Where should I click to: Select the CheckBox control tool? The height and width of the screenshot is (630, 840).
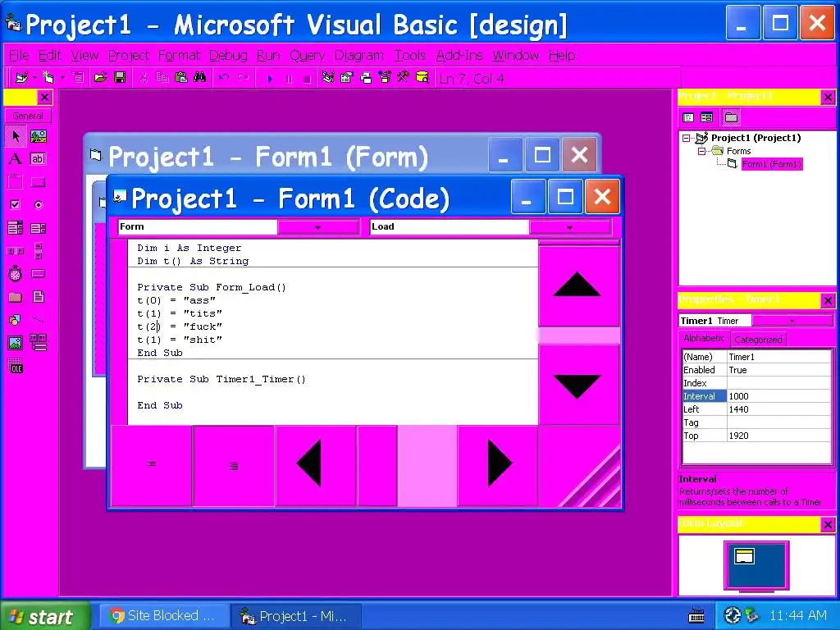pos(16,204)
